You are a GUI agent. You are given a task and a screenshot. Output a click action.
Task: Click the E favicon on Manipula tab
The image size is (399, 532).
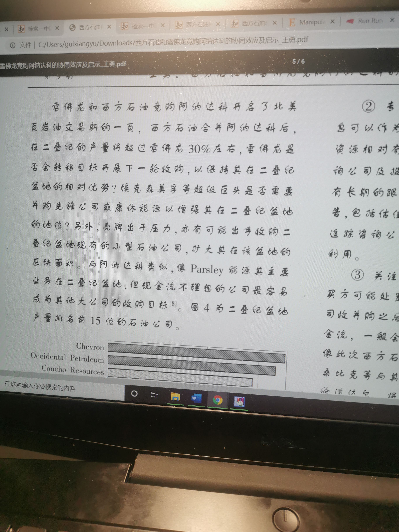(x=292, y=23)
